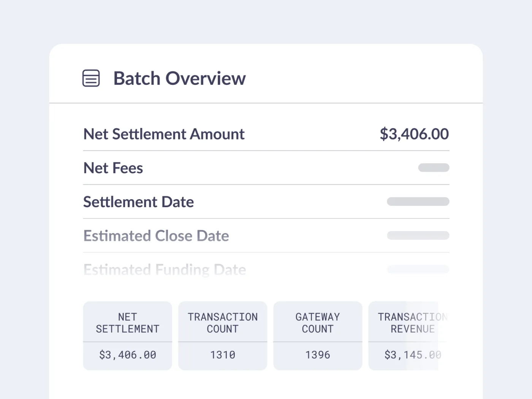Screen dimensions: 532x399
Task: Select the Estimated Close Date label
Action: click(156, 236)
